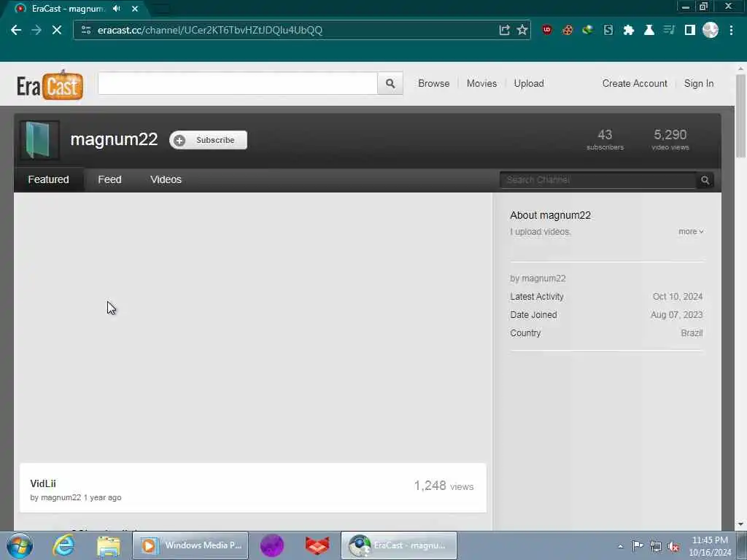This screenshot has width=747, height=560.
Task: Open the Action Center flag icon
Action: click(x=638, y=546)
